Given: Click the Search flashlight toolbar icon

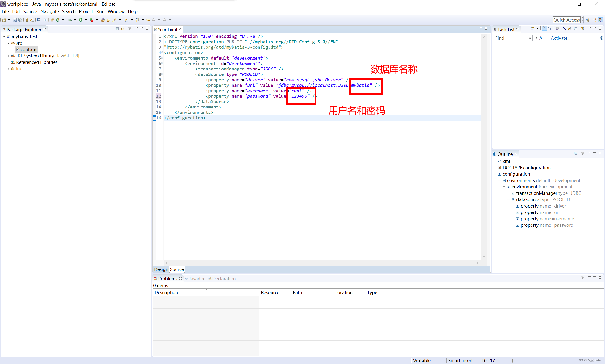Looking at the screenshot, I should click(x=115, y=20).
